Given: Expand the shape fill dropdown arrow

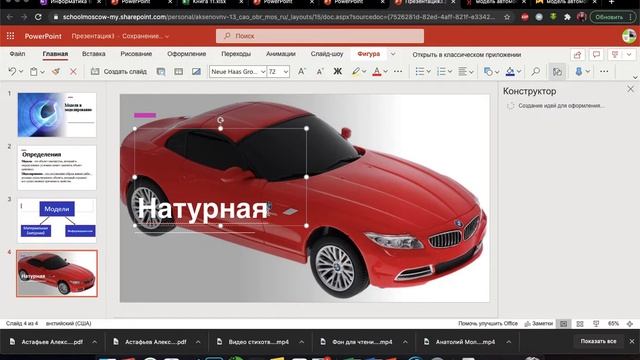Looking at the screenshot, I should point(519,72).
